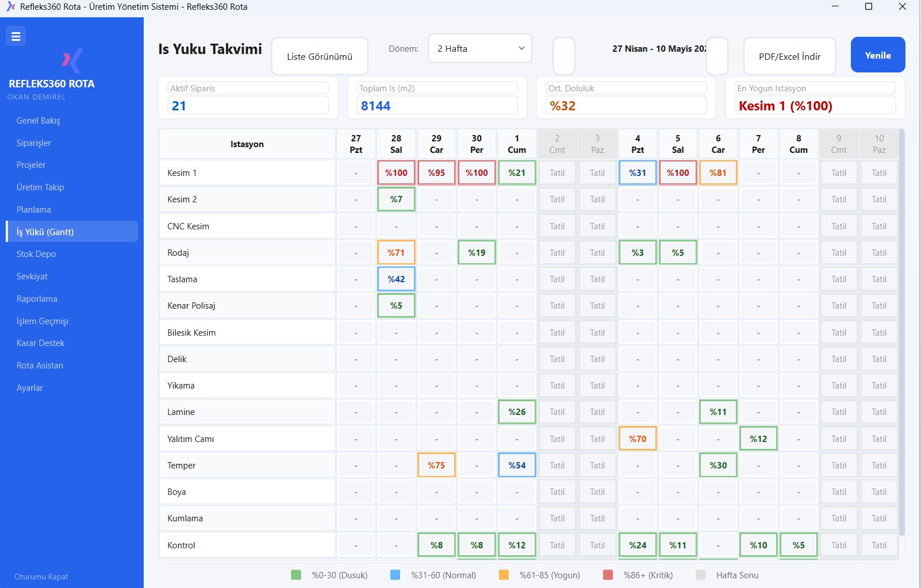Click the gray Hafta Sonu legend square
The height and width of the screenshot is (588, 921).
point(700,575)
